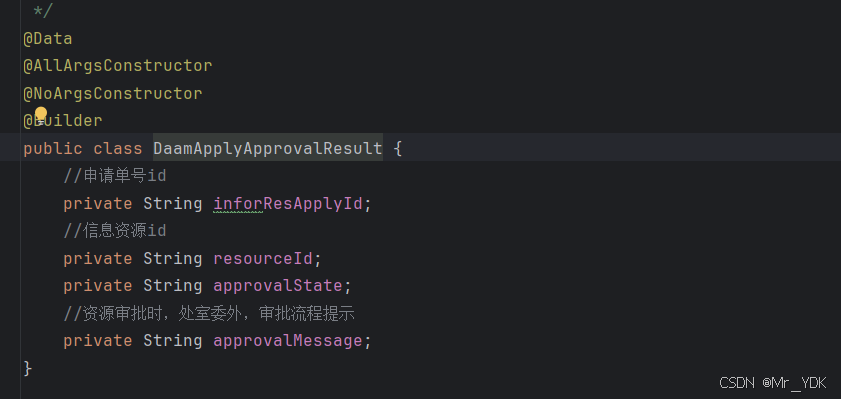Click the @Builder annotation text
The image size is (841, 399).
coord(63,121)
